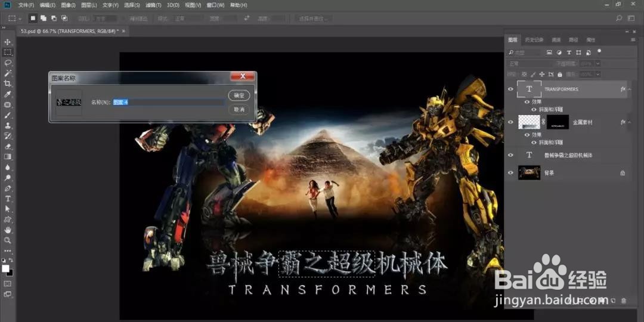This screenshot has height=322, width=644.
Task: Open the marquee tool preset picker arrow
Action: coord(20,19)
